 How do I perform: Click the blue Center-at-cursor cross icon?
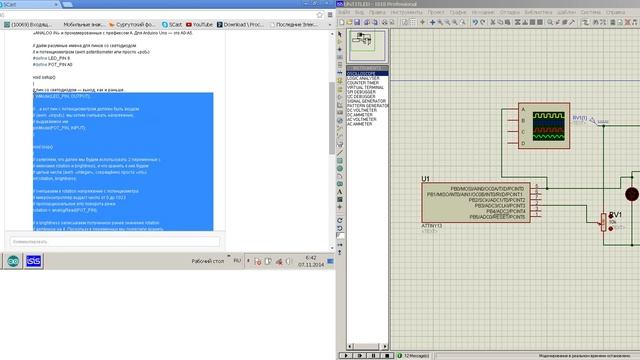pos(432,22)
